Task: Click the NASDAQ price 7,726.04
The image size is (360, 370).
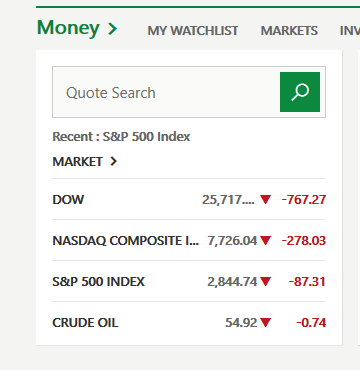Action: pos(232,240)
